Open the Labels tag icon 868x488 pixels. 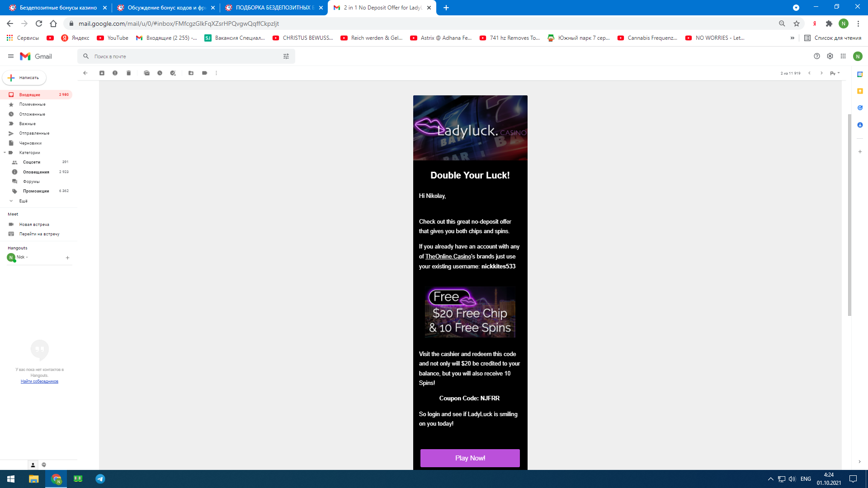coord(205,73)
